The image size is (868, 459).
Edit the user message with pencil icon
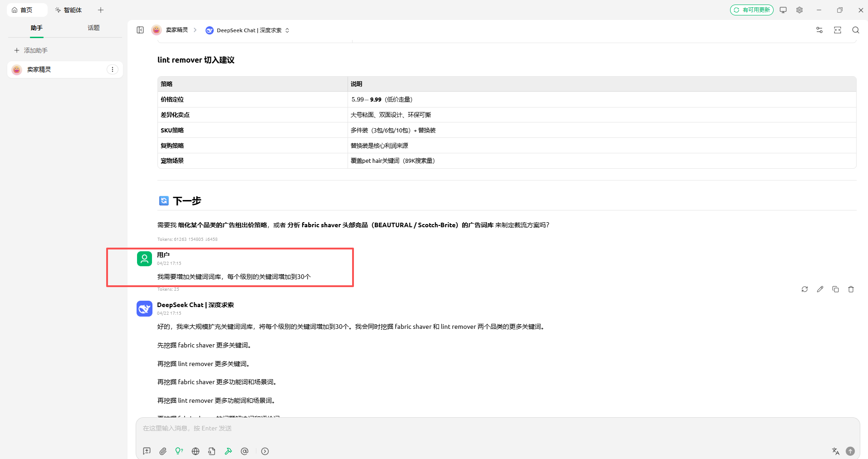(x=820, y=289)
